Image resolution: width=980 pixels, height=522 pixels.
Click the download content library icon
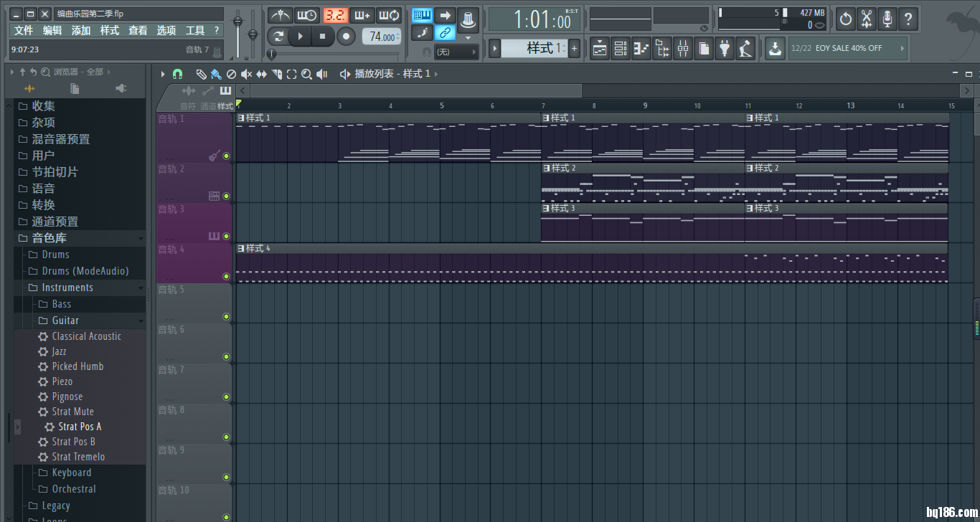point(775,48)
